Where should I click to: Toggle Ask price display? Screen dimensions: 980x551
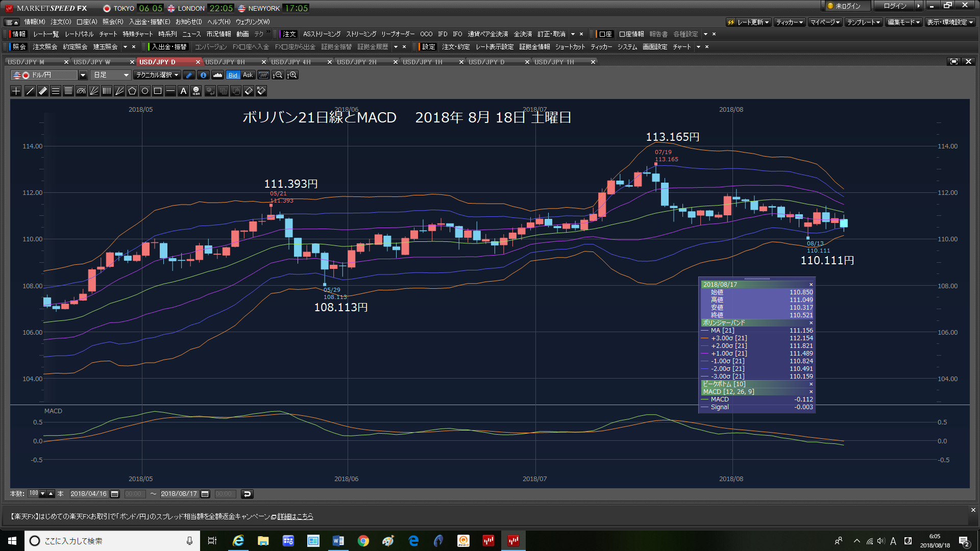[x=248, y=75]
